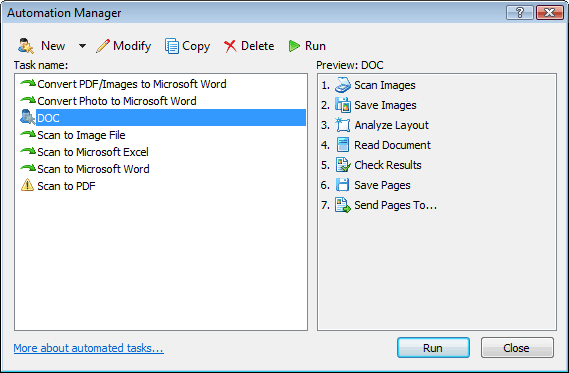
Task: Click the Save Images icon
Action: coord(343,105)
